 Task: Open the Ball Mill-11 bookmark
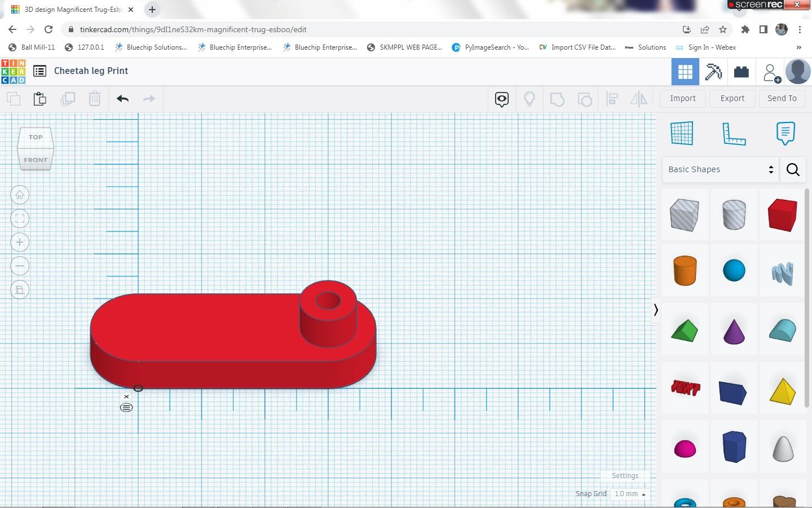[32, 47]
